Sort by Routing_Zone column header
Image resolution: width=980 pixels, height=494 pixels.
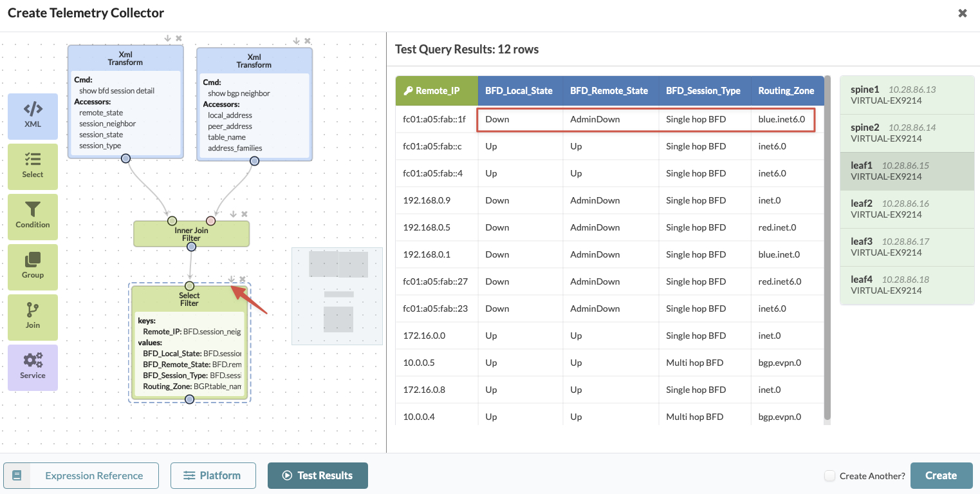[x=787, y=91]
